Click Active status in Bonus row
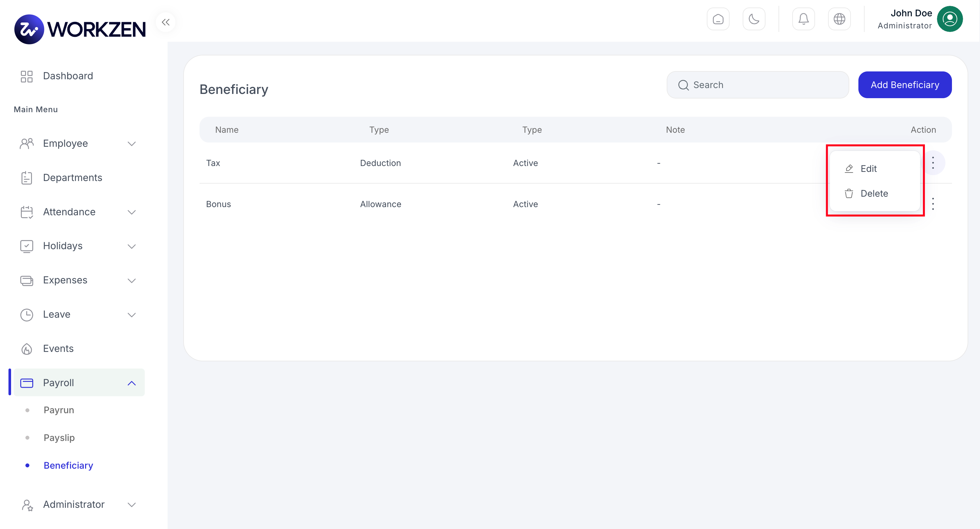 coord(526,204)
